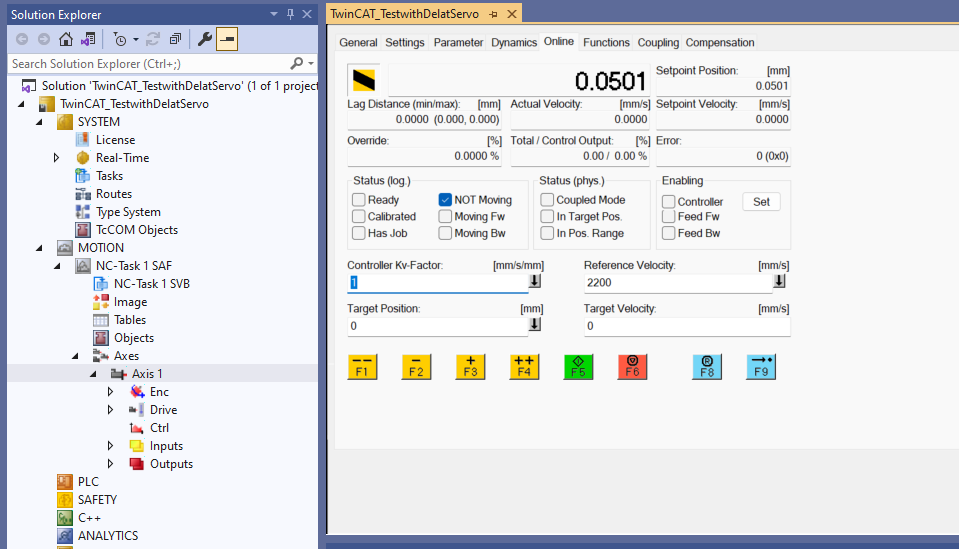Viewport: 959px width, 549px height.
Task: Collapse the SYSTEM node
Action: pos(39,122)
